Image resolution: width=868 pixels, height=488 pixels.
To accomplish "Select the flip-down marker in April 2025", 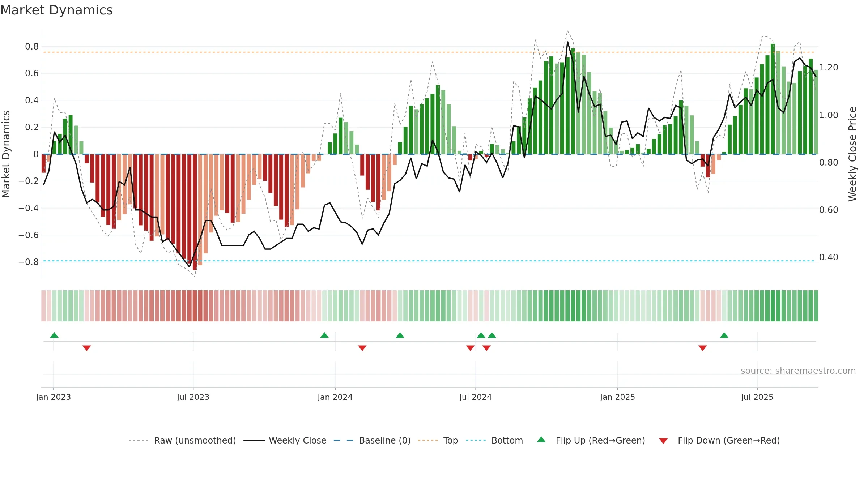I will point(703,348).
